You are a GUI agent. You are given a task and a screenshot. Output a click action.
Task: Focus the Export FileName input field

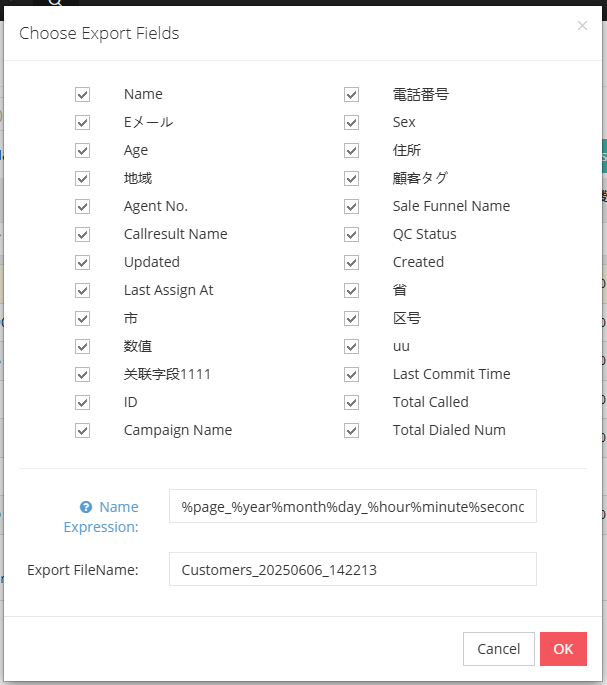[x=353, y=569]
